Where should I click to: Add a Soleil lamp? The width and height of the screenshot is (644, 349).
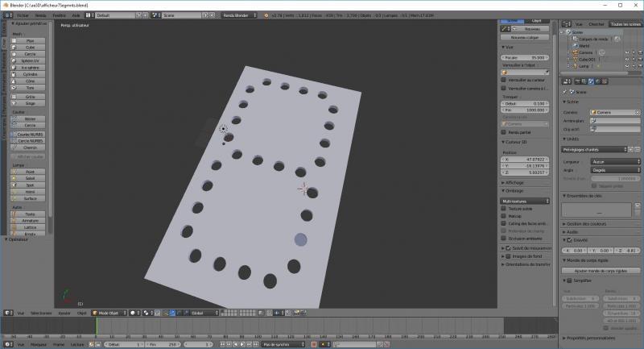[30, 178]
